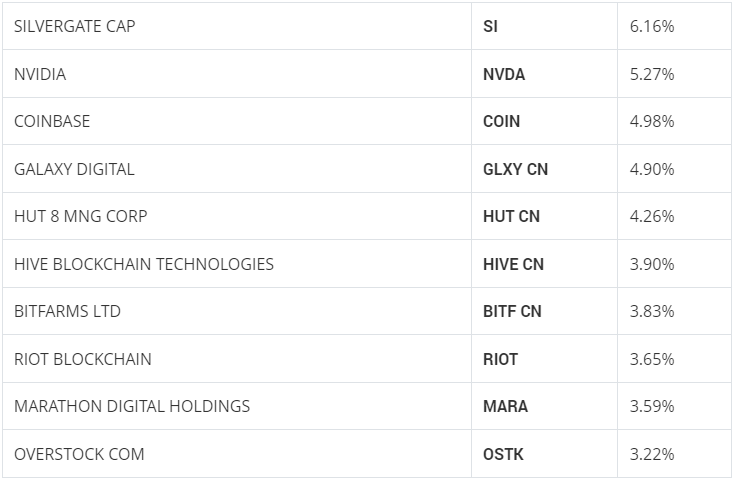
Task: Click the BITFARMS LTD name
Action: tap(67, 311)
